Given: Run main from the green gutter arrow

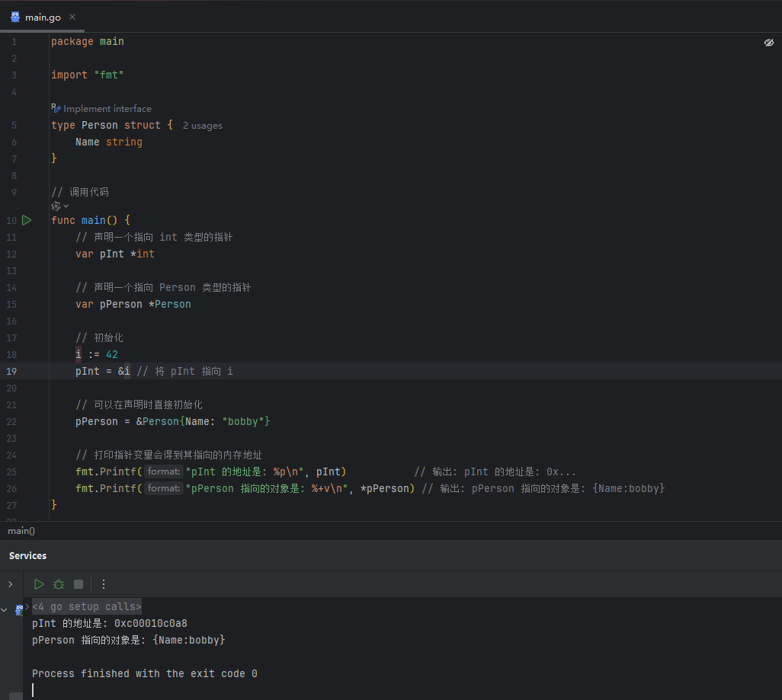Looking at the screenshot, I should 27,220.
